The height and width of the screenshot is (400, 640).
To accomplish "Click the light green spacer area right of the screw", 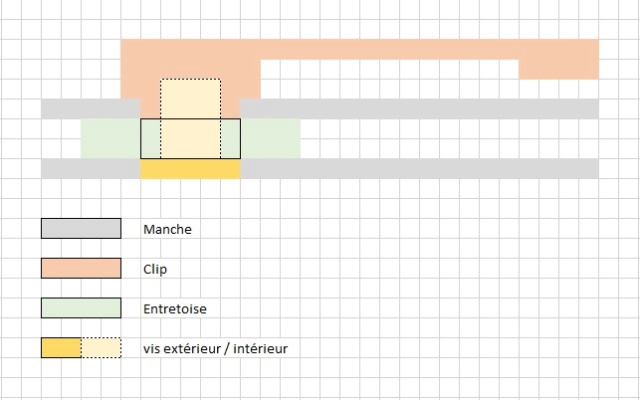I will [271, 138].
